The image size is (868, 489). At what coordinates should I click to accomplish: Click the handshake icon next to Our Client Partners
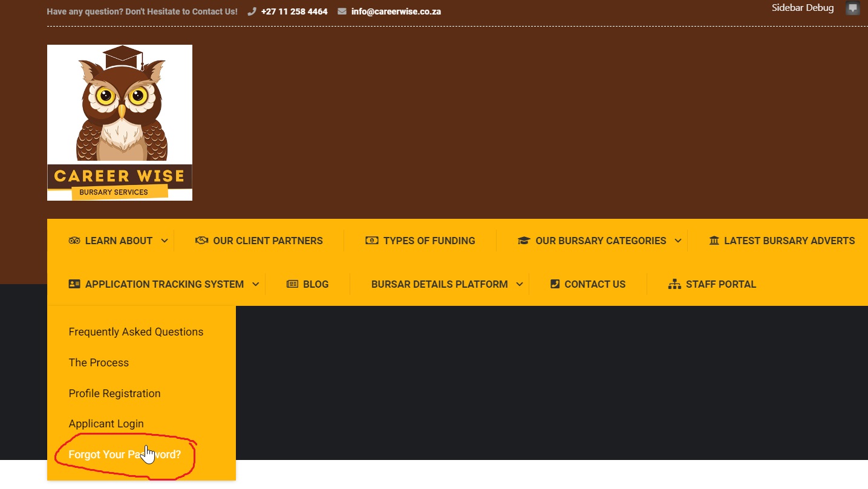201,241
